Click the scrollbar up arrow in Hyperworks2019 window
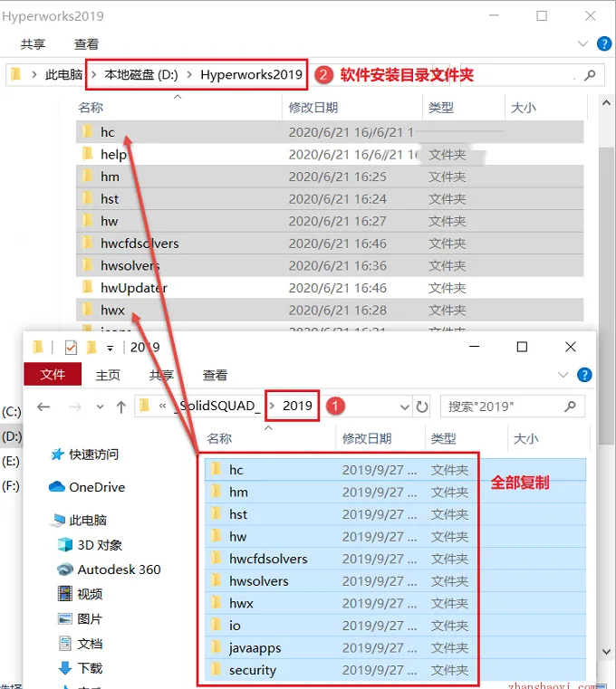 pos(606,103)
